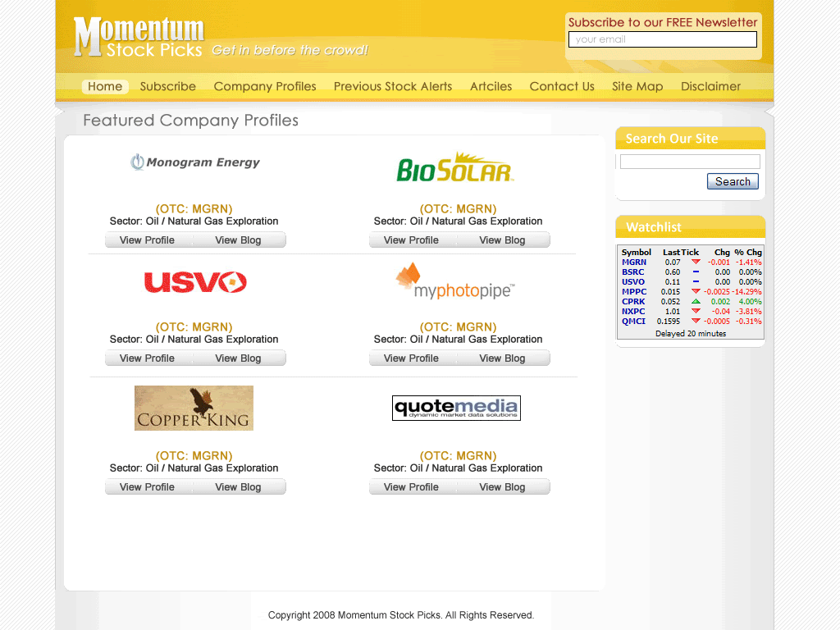
Task: Click the Symbol column header
Action: (636, 252)
